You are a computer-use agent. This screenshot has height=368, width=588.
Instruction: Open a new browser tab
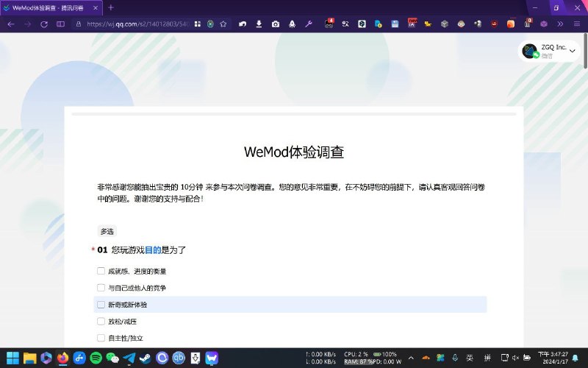pyautogui.click(x=111, y=7)
